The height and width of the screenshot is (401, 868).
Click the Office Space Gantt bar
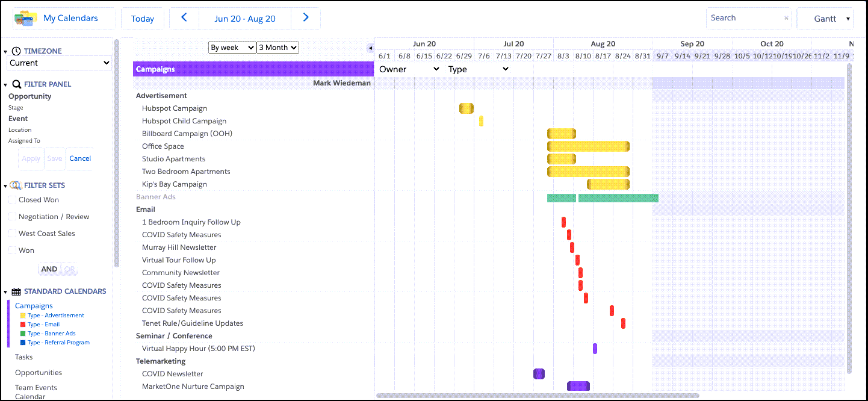coord(587,146)
